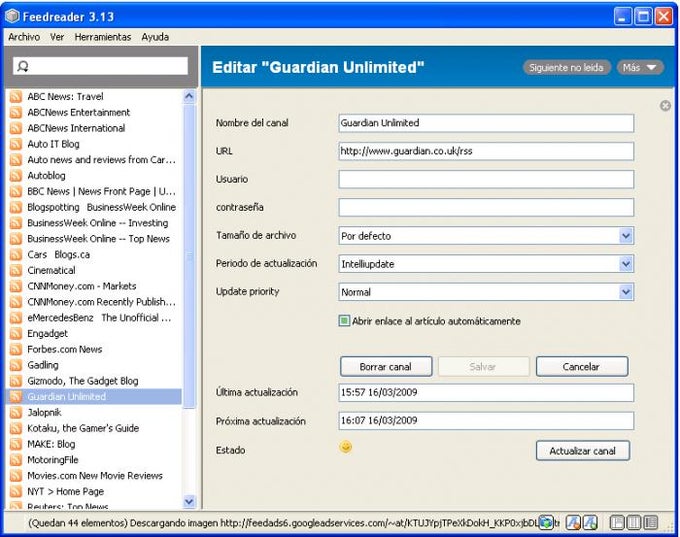The image size is (680, 537).
Task: Click the Siguiente no leída button
Action: pos(566,67)
